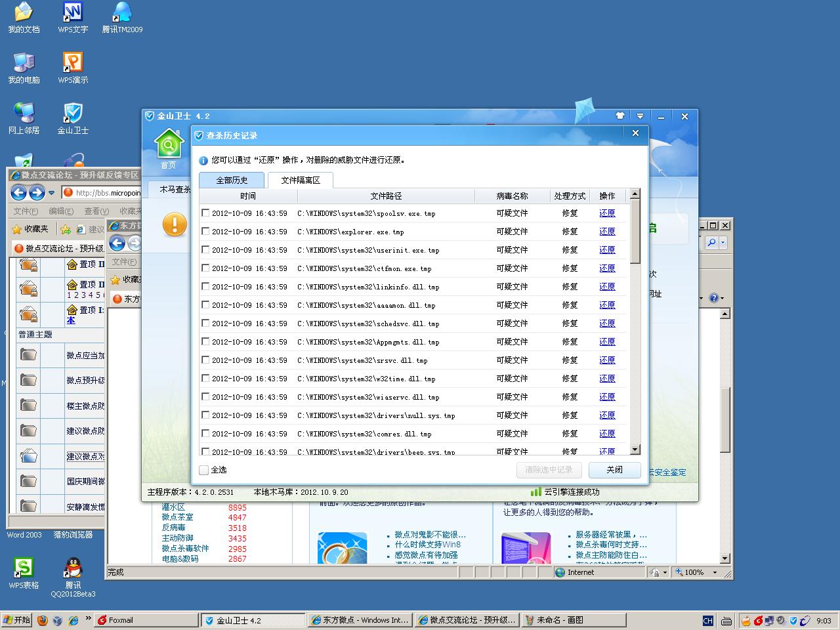Click the Firefox quick launch icon

point(43,620)
